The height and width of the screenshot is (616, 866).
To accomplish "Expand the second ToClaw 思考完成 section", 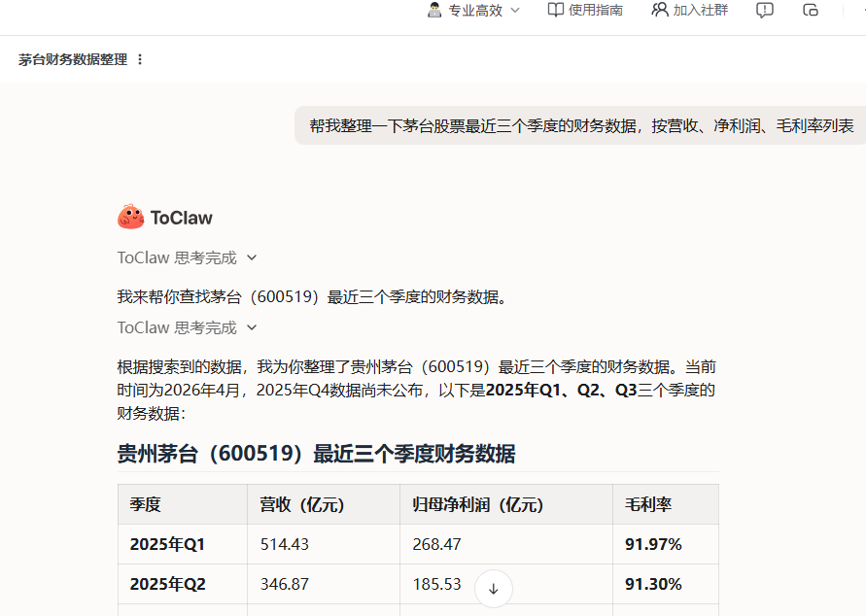I will pyautogui.click(x=188, y=327).
